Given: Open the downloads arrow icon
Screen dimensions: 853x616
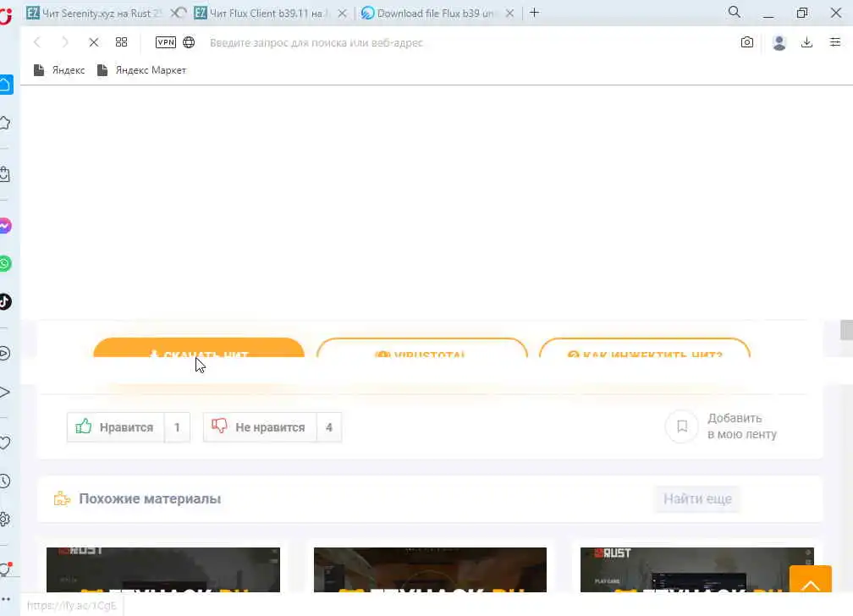Looking at the screenshot, I should [x=806, y=42].
